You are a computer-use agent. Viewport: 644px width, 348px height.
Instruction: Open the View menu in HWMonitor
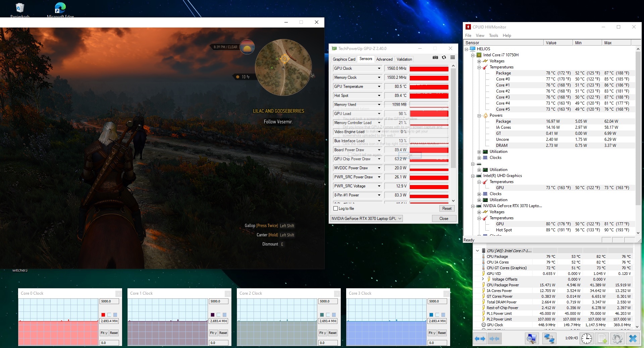[480, 36]
